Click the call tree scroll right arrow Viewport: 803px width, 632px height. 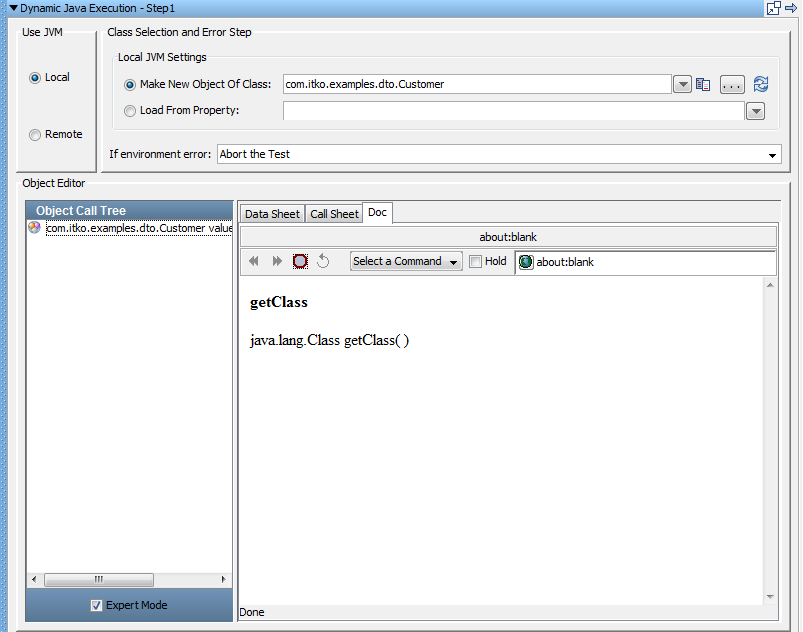(x=223, y=579)
